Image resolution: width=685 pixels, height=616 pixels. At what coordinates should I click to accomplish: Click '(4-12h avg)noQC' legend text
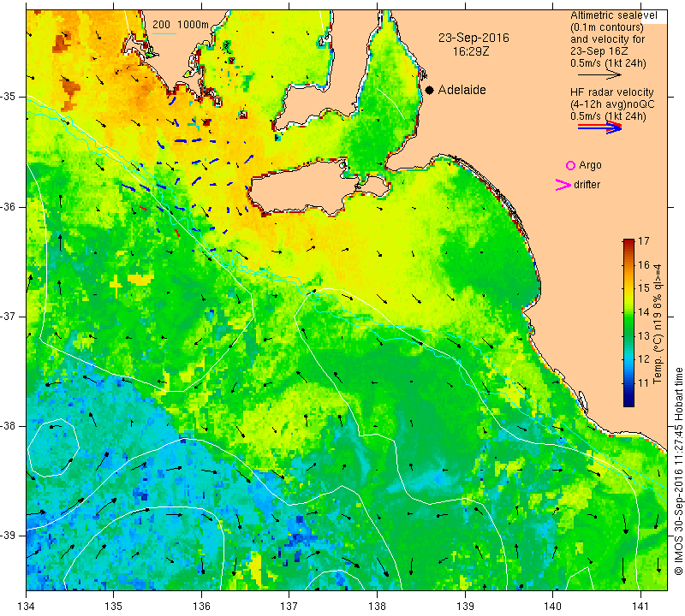click(x=612, y=104)
